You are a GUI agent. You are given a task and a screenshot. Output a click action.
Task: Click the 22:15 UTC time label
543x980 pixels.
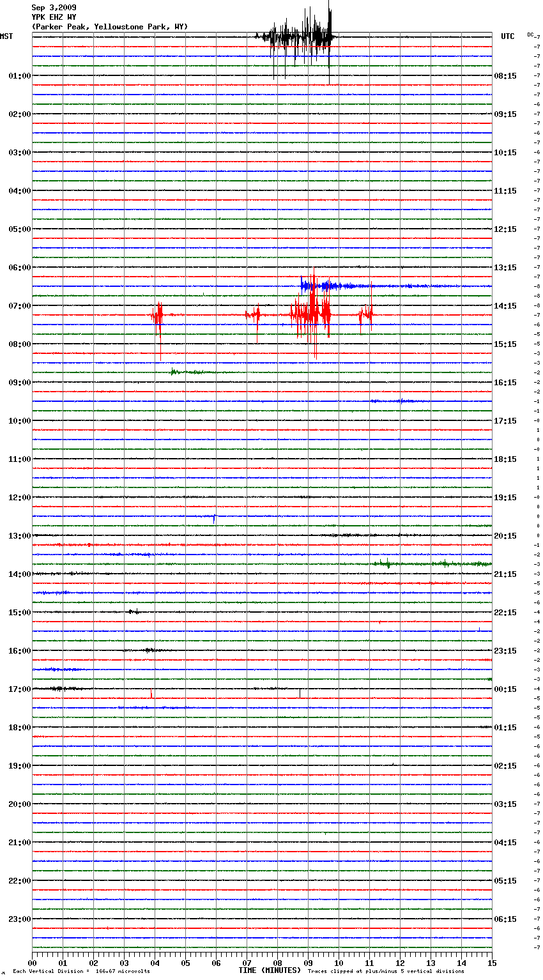coord(505,613)
